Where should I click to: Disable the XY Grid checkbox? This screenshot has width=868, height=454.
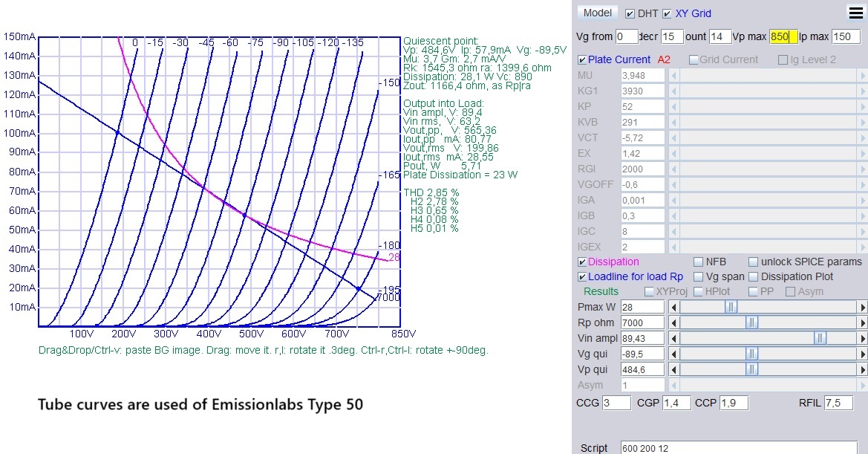point(667,13)
